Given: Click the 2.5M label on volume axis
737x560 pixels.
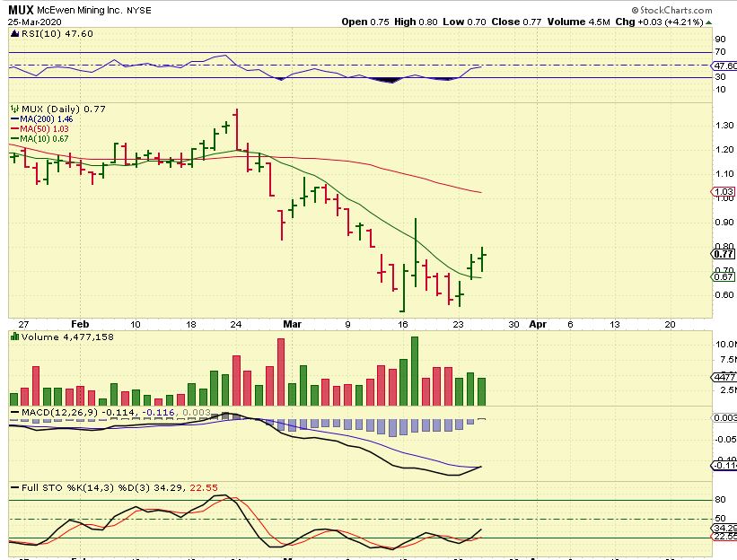Looking at the screenshot, I should pyautogui.click(x=725, y=390).
